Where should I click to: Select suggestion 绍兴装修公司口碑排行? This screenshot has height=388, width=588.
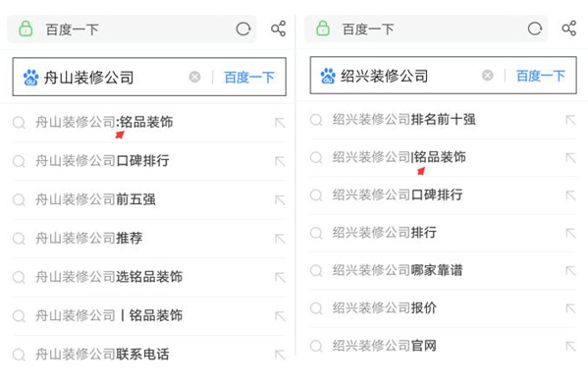click(444, 195)
